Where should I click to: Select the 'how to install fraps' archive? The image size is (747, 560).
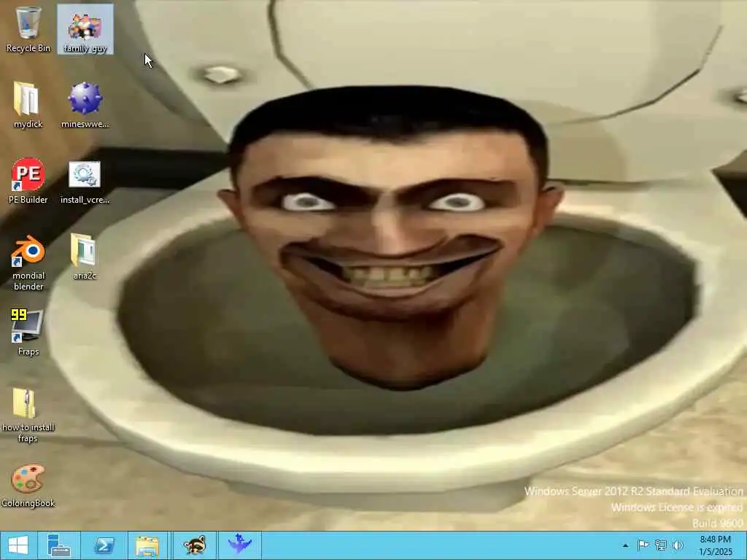click(27, 414)
